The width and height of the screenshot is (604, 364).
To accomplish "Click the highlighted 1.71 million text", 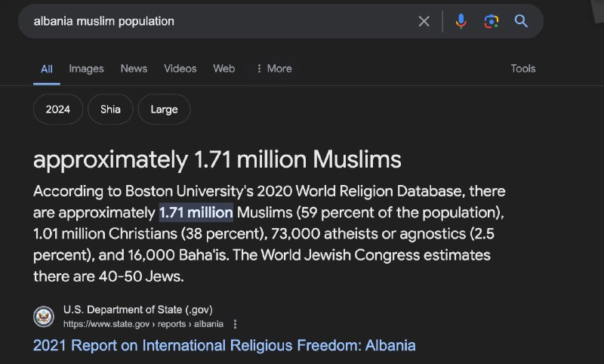I will tap(196, 212).
